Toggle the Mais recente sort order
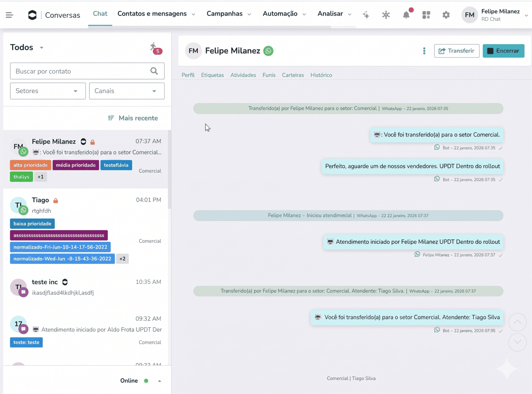 point(133,118)
